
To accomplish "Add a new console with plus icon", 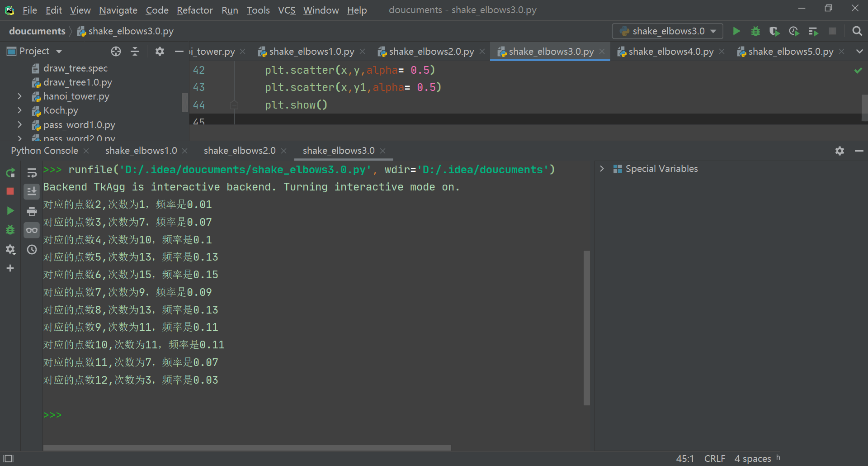I will (x=10, y=268).
